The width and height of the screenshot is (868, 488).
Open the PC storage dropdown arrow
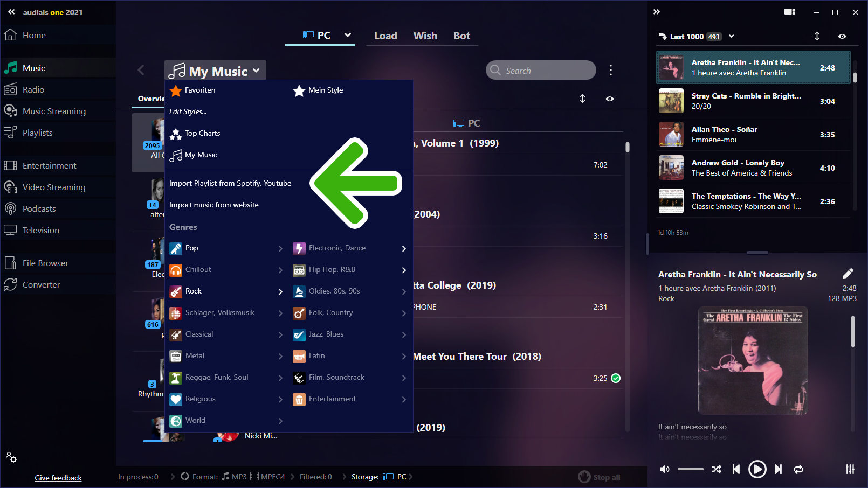348,35
